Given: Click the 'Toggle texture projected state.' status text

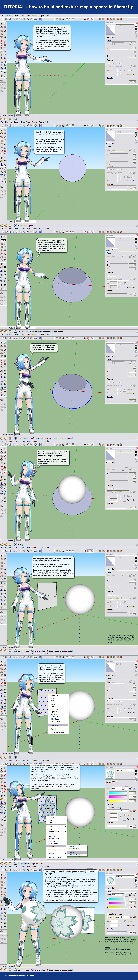Looking at the screenshot, I should [31, 864].
